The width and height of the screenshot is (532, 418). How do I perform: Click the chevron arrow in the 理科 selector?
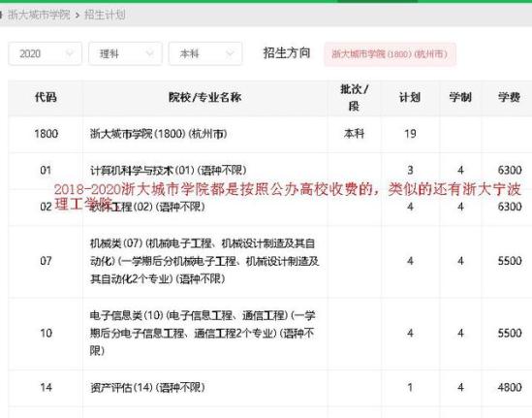(149, 53)
